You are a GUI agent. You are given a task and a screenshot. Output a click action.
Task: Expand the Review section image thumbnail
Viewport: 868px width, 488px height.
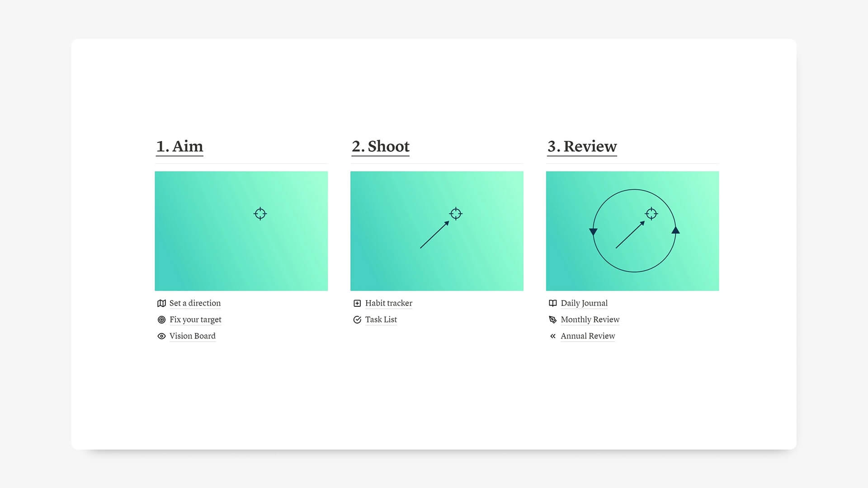coord(633,230)
